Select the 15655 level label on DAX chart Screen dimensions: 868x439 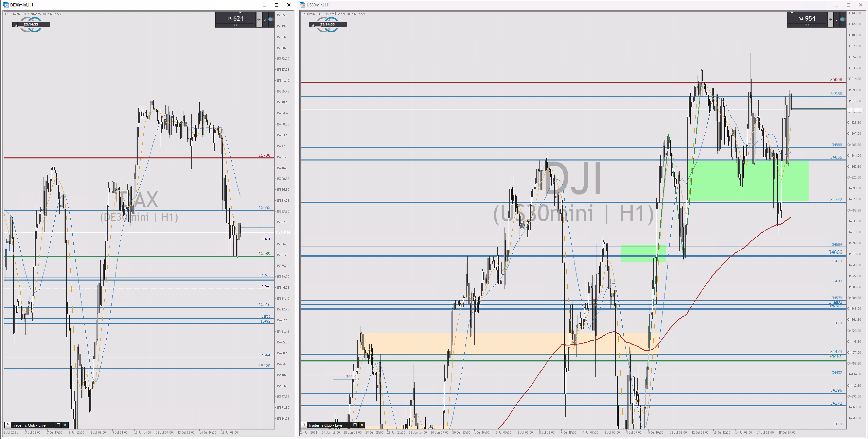click(264, 207)
